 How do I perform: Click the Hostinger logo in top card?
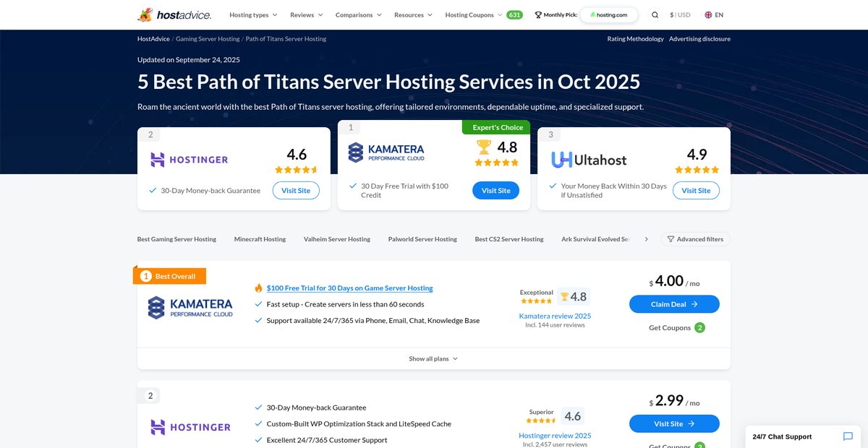(189, 160)
